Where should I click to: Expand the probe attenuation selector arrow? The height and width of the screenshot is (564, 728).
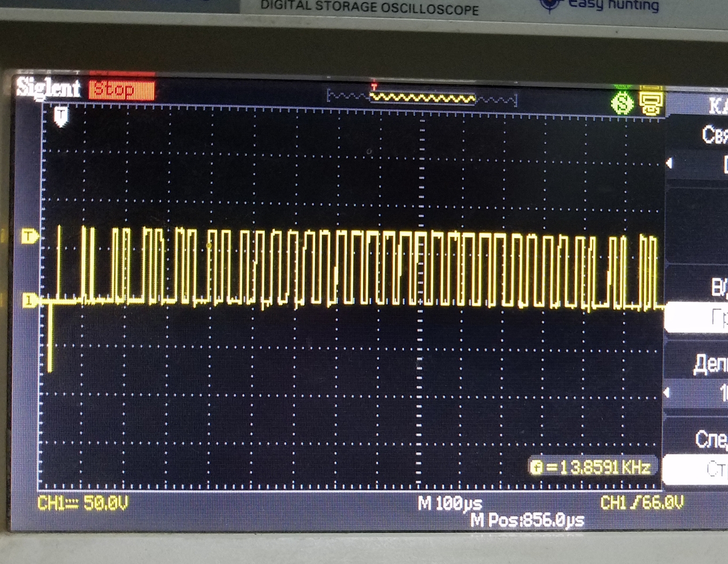click(x=667, y=393)
